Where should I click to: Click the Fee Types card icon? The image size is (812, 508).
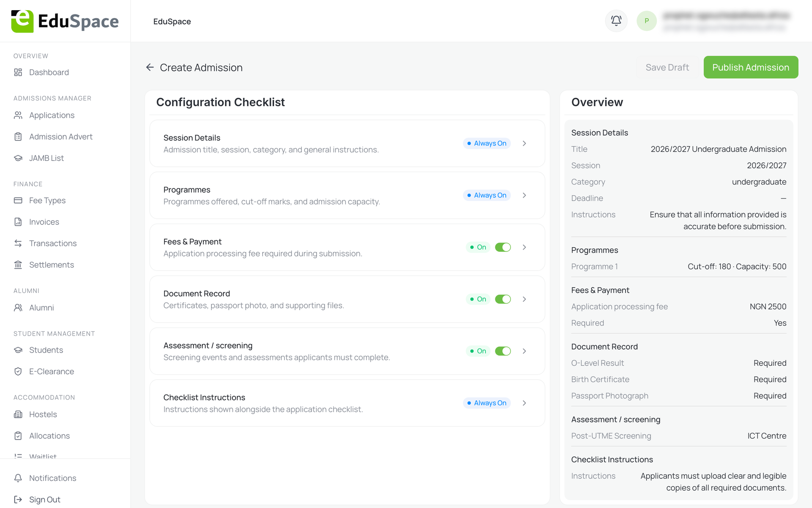[18, 200]
